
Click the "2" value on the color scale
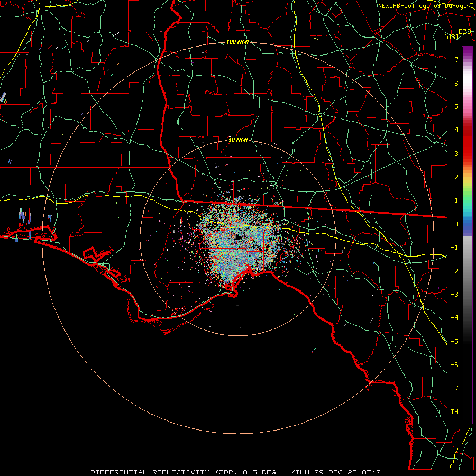(456, 177)
